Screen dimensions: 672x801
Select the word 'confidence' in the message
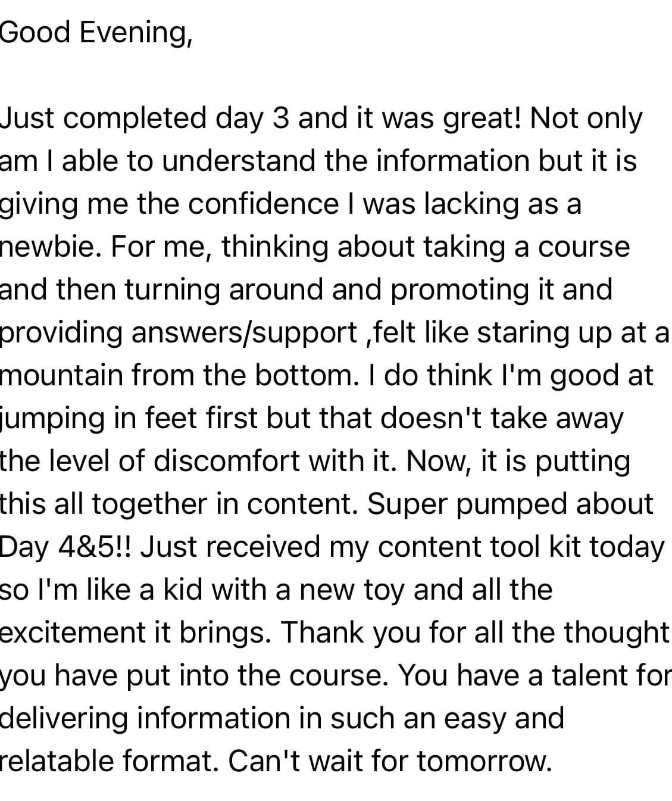(264, 204)
